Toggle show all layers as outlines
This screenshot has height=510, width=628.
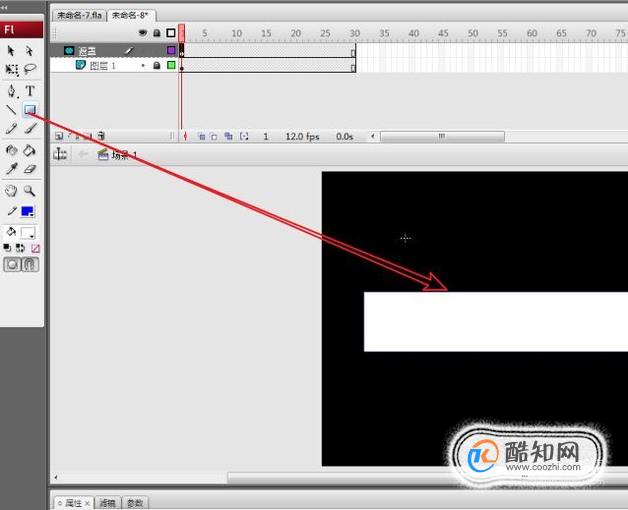tap(171, 33)
